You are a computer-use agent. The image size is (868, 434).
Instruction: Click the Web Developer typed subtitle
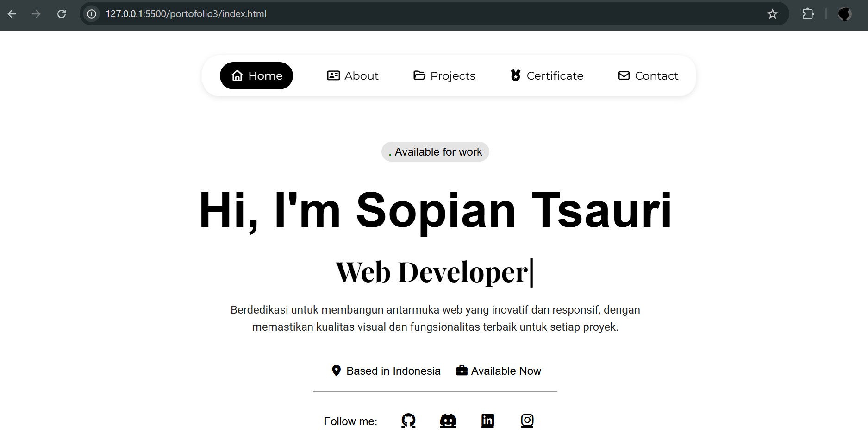[x=435, y=272]
